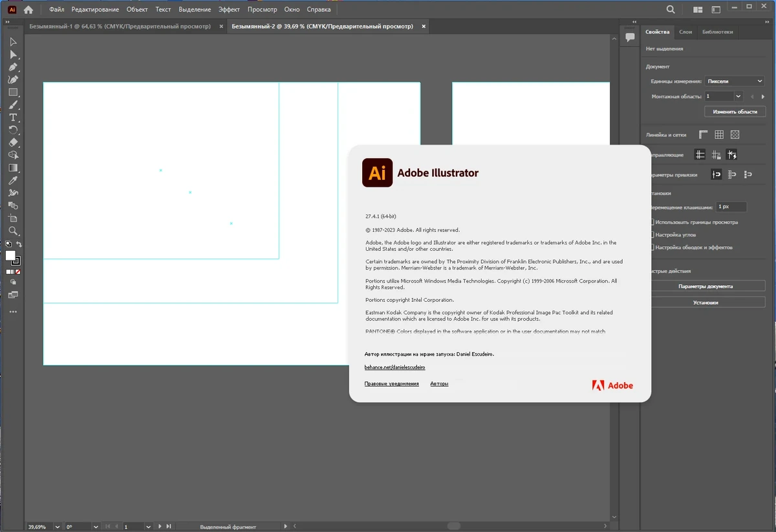This screenshot has width=776, height=532.
Task: Swap fill and stroke colors
Action: (x=19, y=244)
